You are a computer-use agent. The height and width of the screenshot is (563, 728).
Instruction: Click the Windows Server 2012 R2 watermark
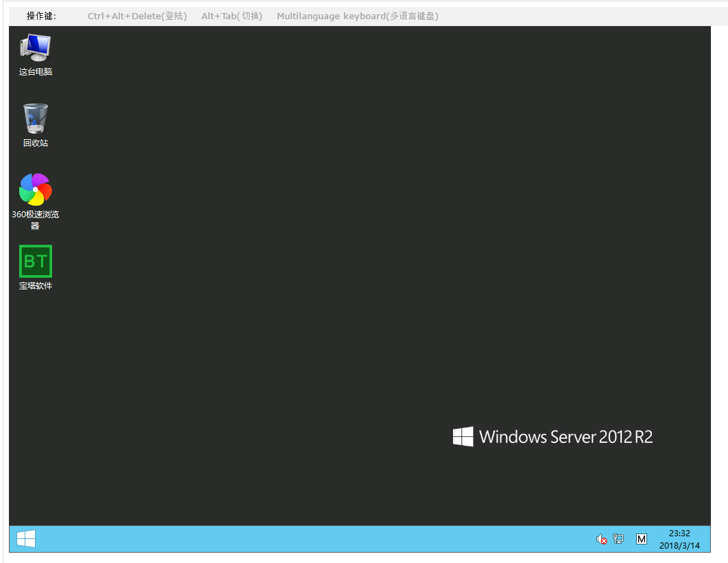point(553,437)
